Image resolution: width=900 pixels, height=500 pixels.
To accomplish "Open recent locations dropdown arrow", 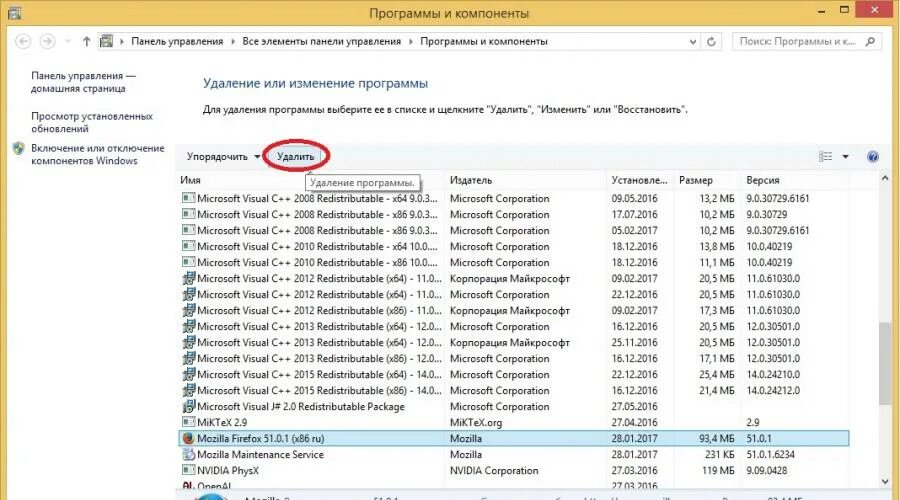I will pyautogui.click(x=68, y=41).
